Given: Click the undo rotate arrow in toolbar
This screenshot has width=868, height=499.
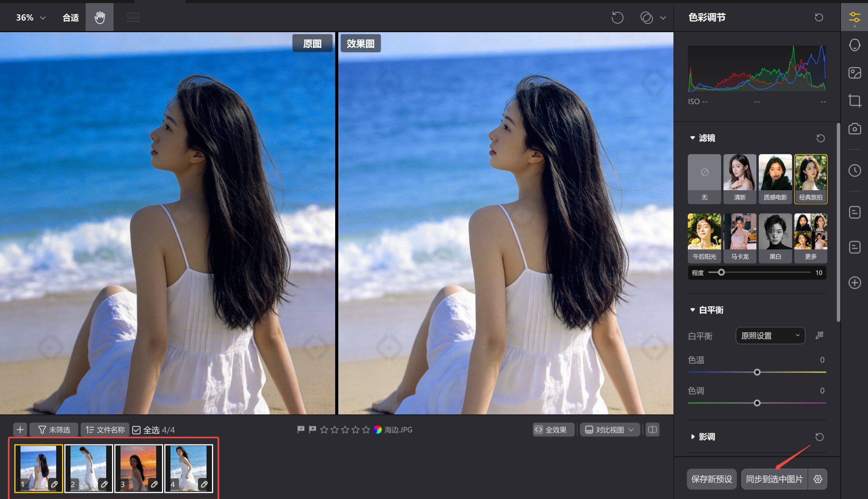Looking at the screenshot, I should (x=617, y=17).
